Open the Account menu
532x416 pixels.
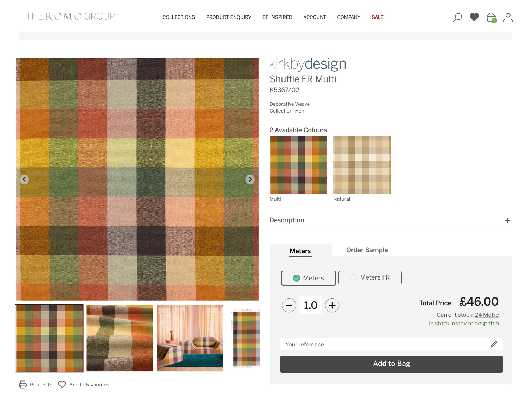tap(315, 17)
